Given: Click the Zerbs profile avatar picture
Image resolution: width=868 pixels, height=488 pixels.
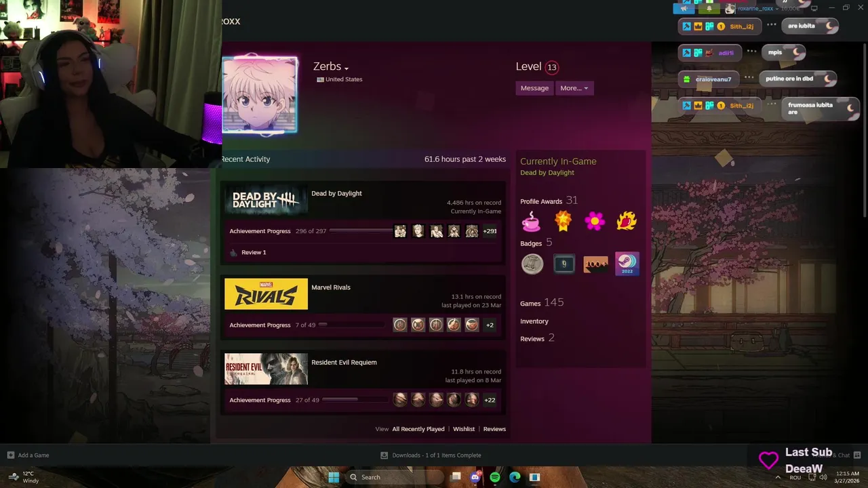Looking at the screenshot, I should click(x=260, y=95).
